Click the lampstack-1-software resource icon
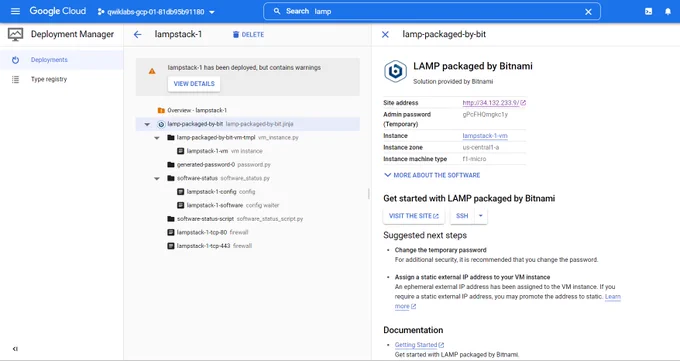This screenshot has width=680, height=361. click(x=181, y=205)
